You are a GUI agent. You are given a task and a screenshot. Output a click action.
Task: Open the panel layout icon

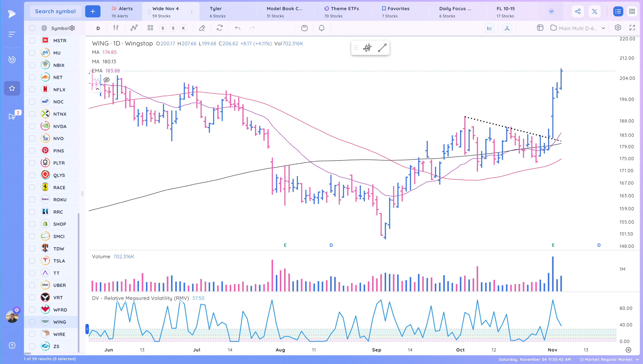(540, 28)
